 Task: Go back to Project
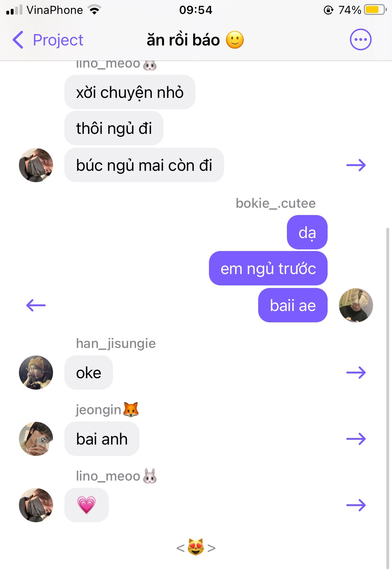pos(58,40)
